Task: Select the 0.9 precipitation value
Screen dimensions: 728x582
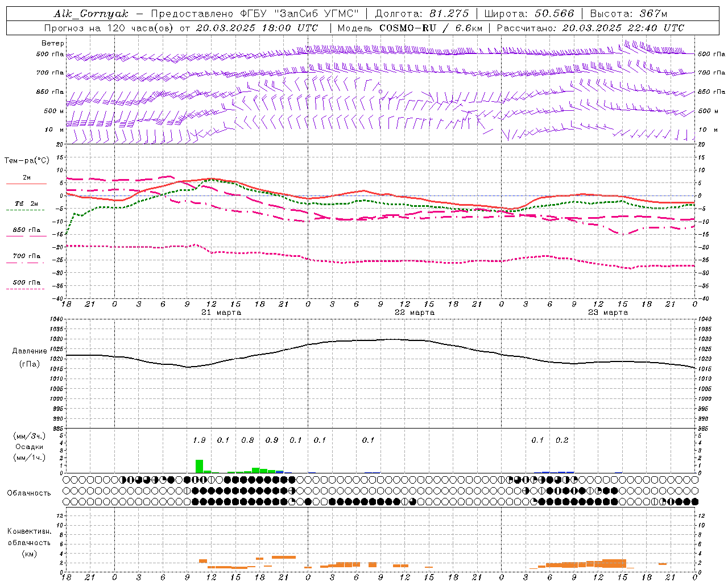Action: click(272, 440)
